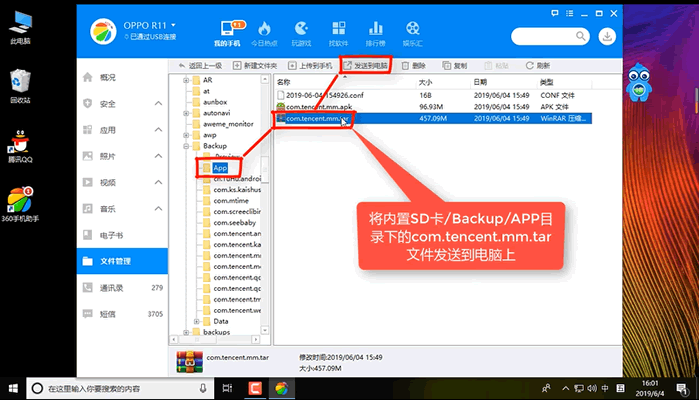The height and width of the screenshot is (400, 699).
Task: Click 复制 toolbar button
Action: pyautogui.click(x=455, y=66)
